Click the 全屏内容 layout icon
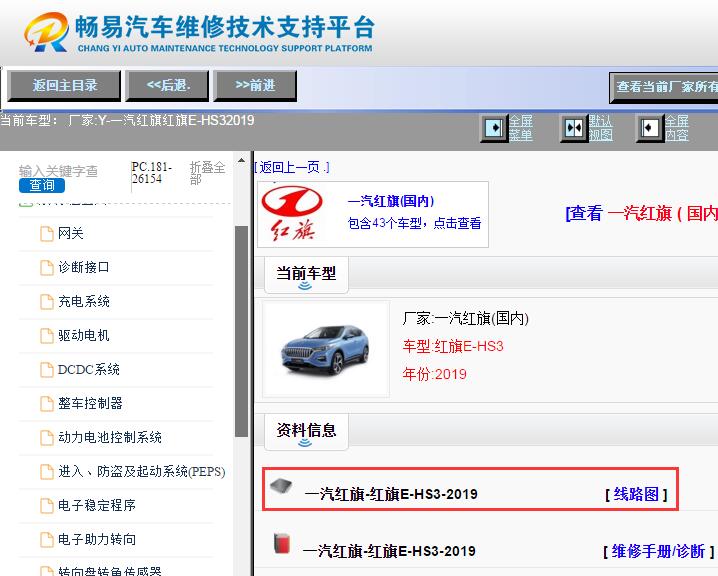Screen dimensions: 718x576 pos(650,128)
